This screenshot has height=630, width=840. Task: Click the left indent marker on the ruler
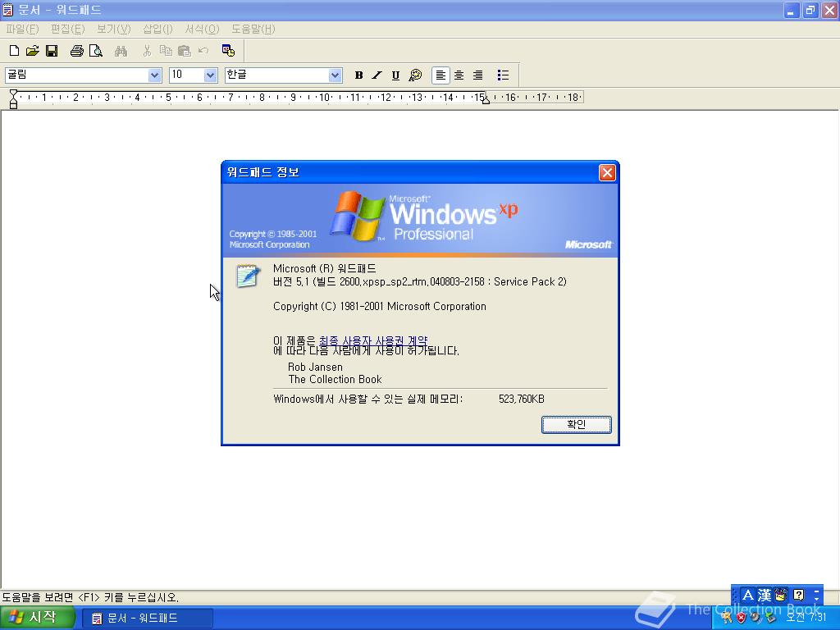tap(13, 99)
